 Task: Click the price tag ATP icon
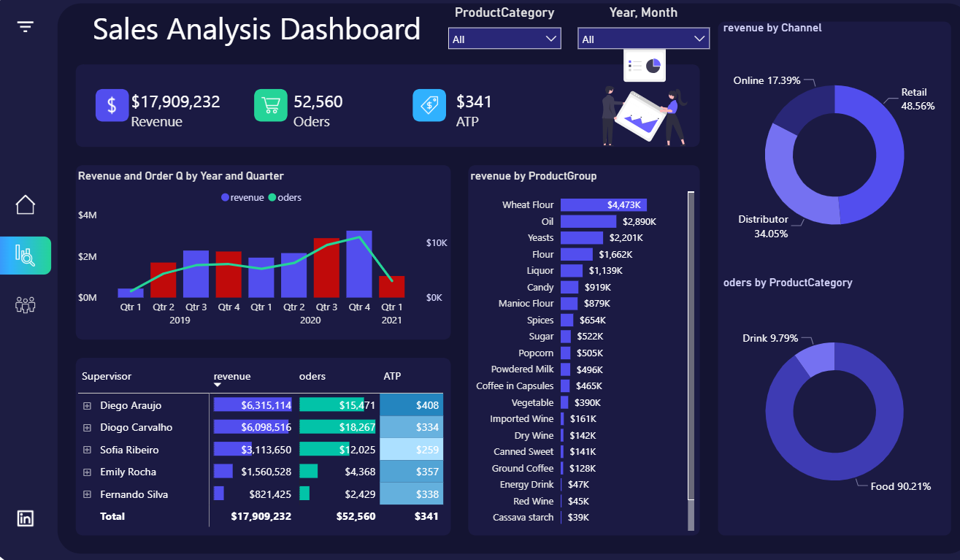click(x=429, y=105)
